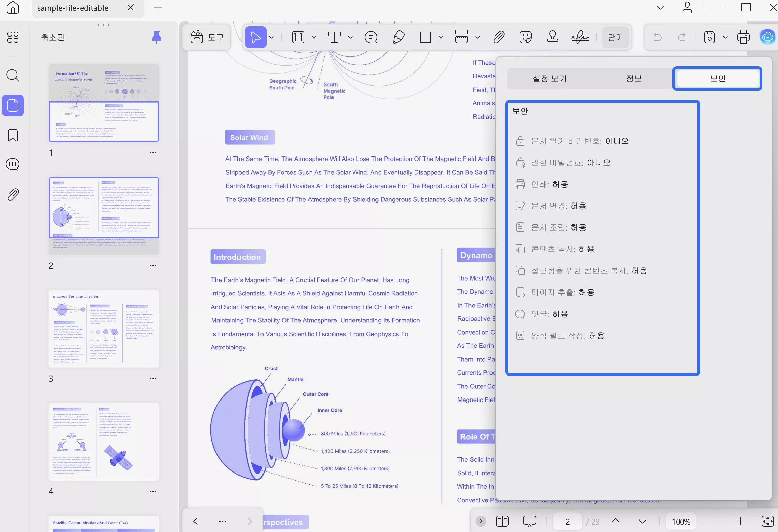Image resolution: width=778 pixels, height=532 pixels.
Task: Expand the highlight tool dropdown arrow
Action: coord(314,37)
